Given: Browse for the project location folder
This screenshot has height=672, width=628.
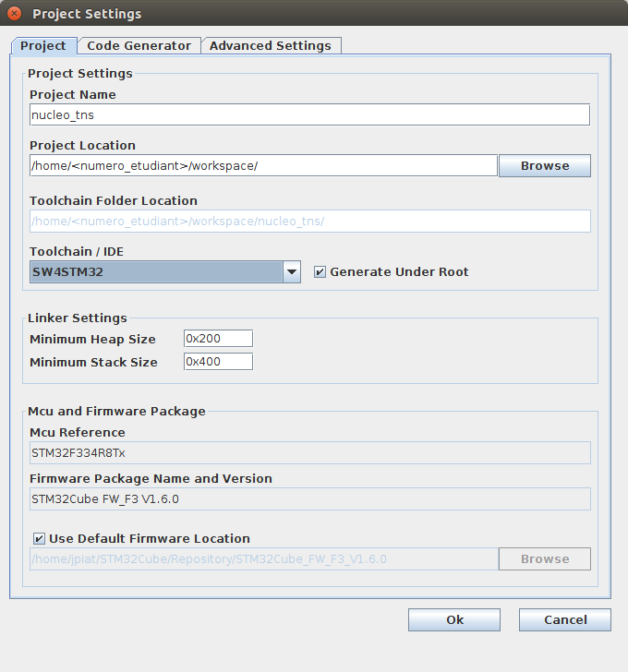Looking at the screenshot, I should pyautogui.click(x=544, y=165).
